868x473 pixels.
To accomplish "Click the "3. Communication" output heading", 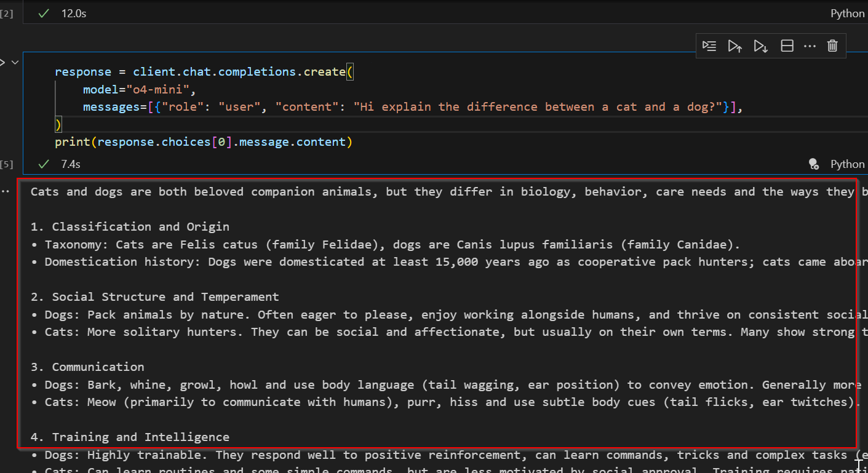I will 87,367.
